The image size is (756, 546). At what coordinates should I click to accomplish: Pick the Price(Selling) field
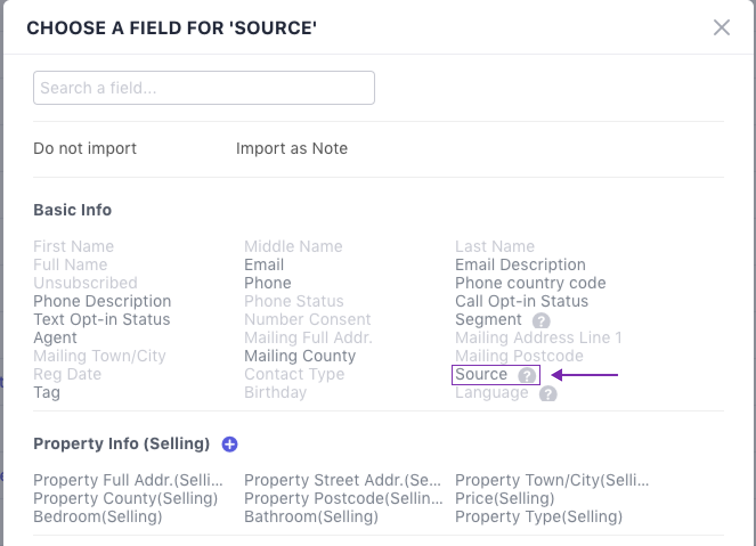click(505, 498)
